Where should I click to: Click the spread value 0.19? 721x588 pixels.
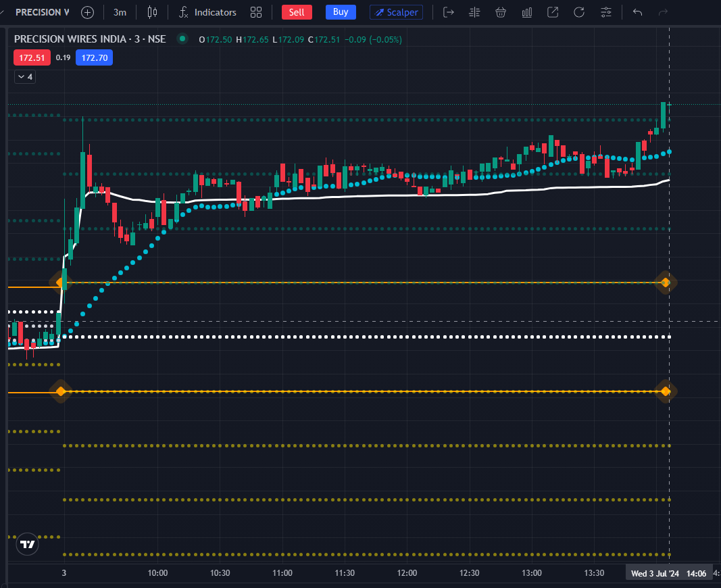pos(63,58)
